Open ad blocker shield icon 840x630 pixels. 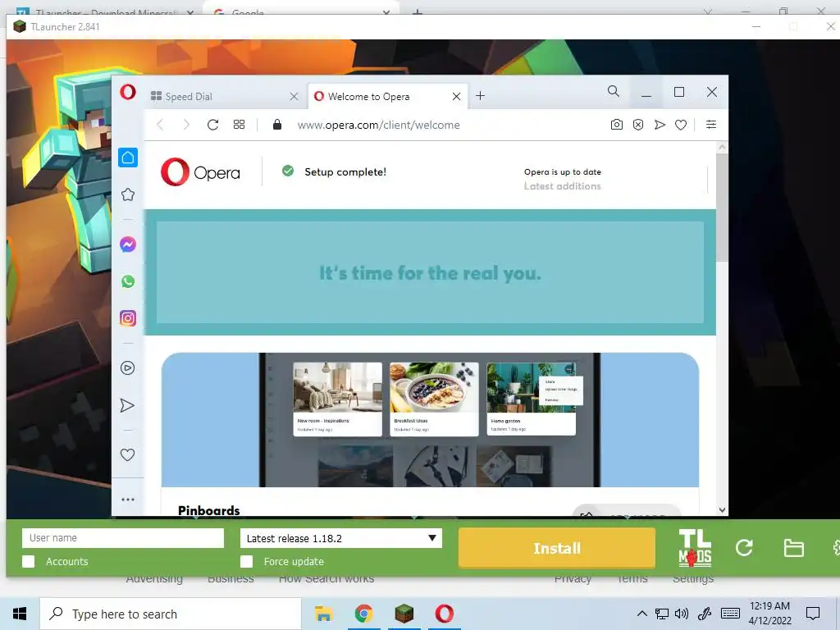(x=638, y=125)
